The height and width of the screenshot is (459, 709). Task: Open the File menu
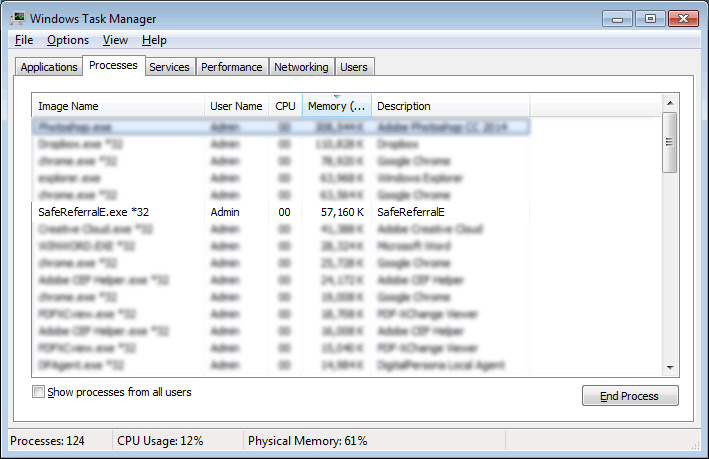click(24, 40)
